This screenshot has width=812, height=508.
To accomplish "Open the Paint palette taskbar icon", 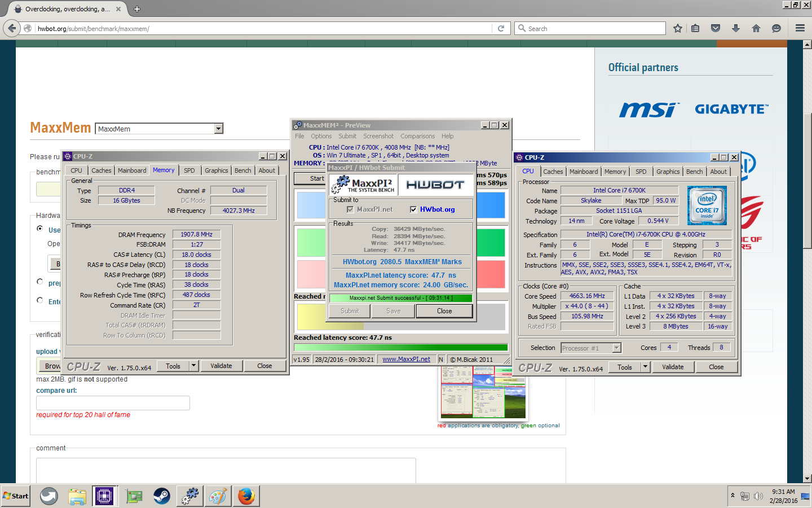I will pos(218,496).
